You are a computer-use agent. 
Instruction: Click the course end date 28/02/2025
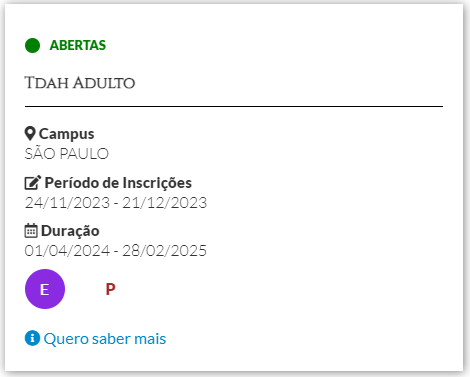click(165, 251)
